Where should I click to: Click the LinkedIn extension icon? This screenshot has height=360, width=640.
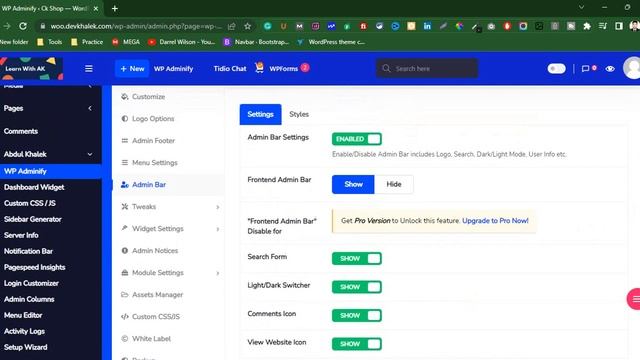427,26
